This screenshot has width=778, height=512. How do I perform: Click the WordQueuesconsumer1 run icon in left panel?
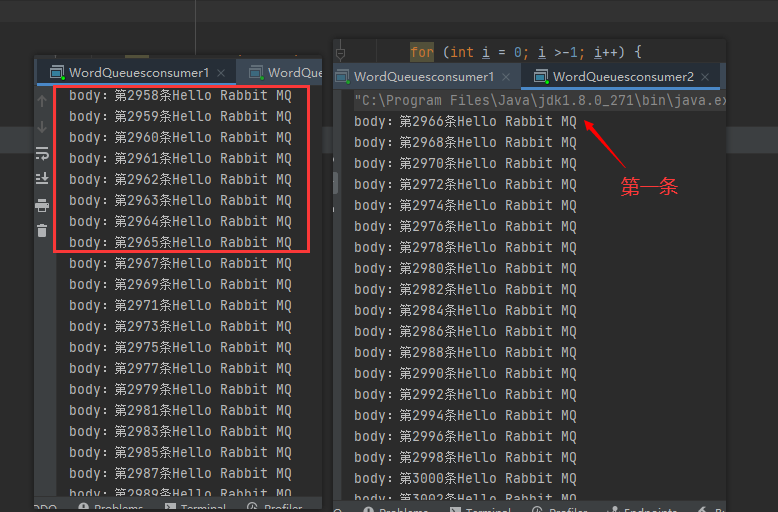pyautogui.click(x=56, y=72)
